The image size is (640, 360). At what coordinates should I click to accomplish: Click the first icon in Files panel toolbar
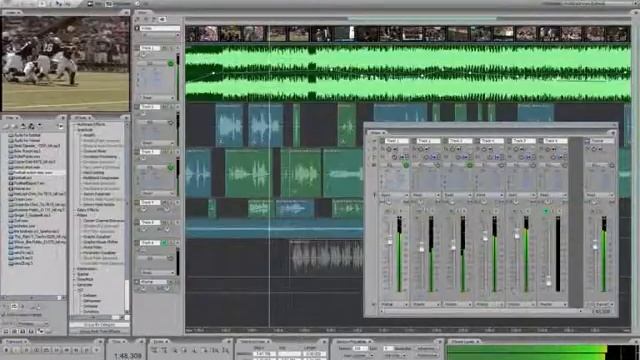point(7,126)
